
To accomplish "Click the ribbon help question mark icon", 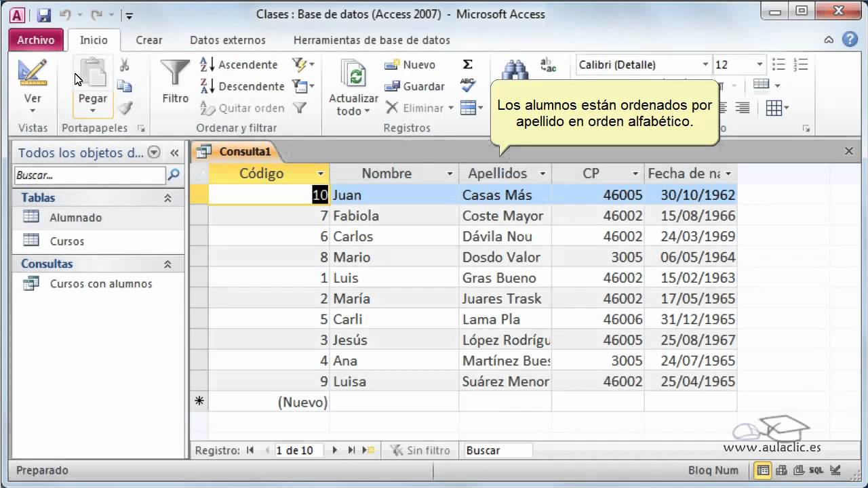I will (x=850, y=39).
